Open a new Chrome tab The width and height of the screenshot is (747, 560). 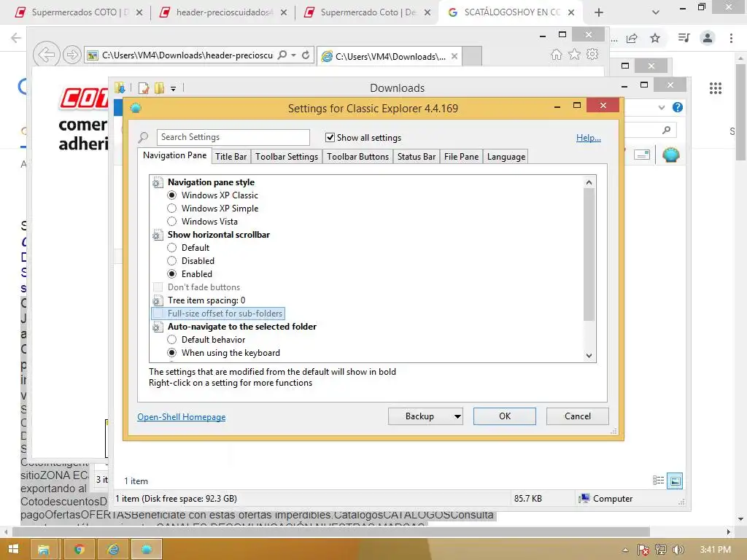pos(599,12)
